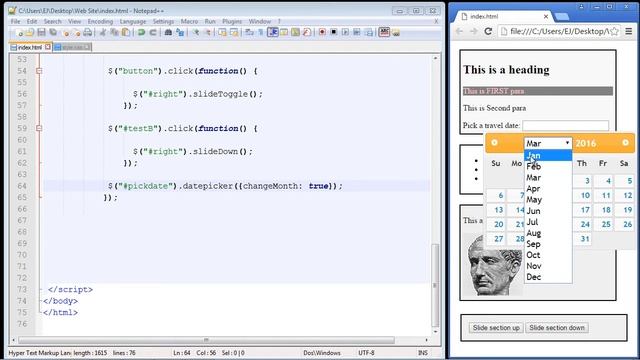Cut selection using the scissors icon
This screenshot has width=640, height=360.
pos(102,32)
